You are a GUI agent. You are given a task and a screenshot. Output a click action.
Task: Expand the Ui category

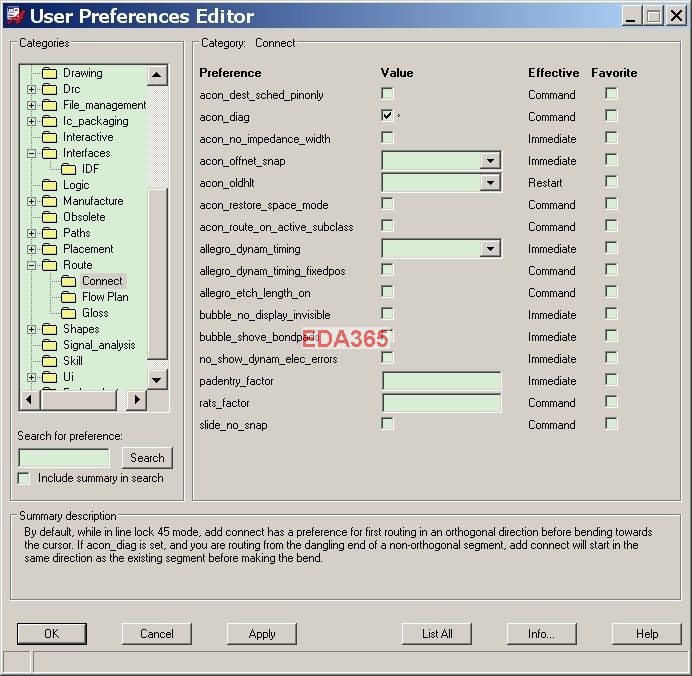click(31, 377)
